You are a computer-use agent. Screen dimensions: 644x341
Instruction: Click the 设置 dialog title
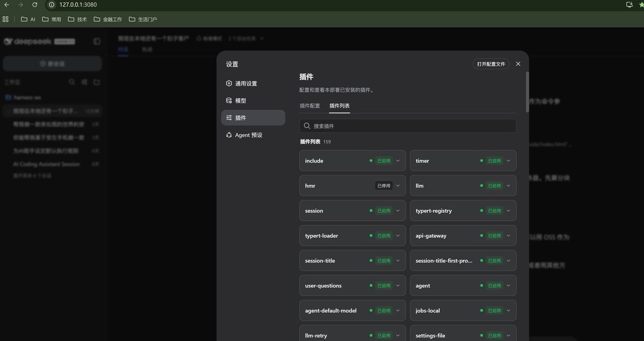pyautogui.click(x=232, y=64)
